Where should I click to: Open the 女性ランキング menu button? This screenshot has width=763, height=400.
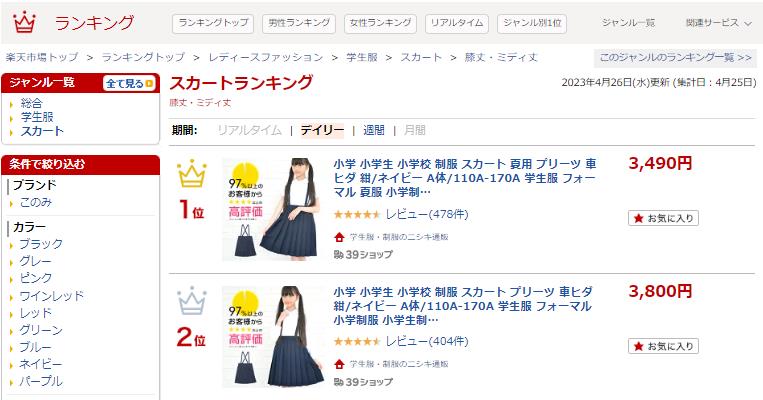pyautogui.click(x=381, y=23)
